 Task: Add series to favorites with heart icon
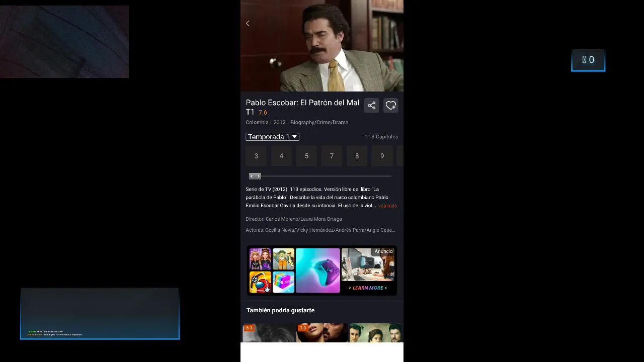tap(391, 106)
